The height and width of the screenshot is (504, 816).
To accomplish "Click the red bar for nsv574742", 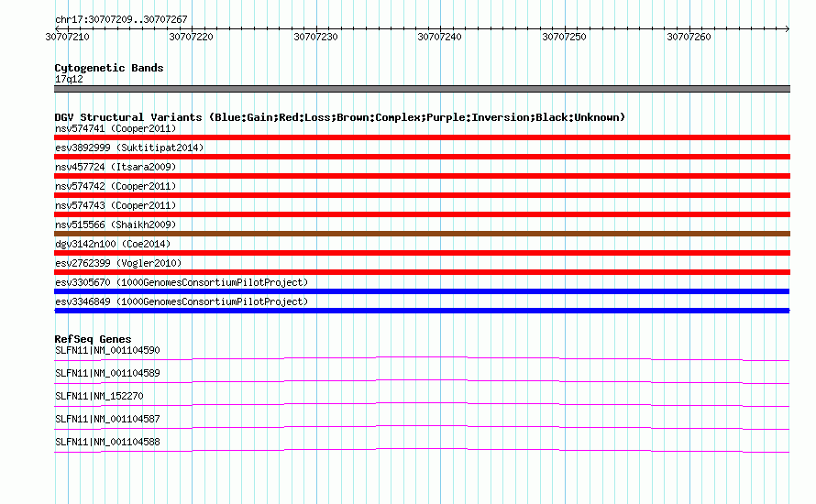I will (422, 195).
